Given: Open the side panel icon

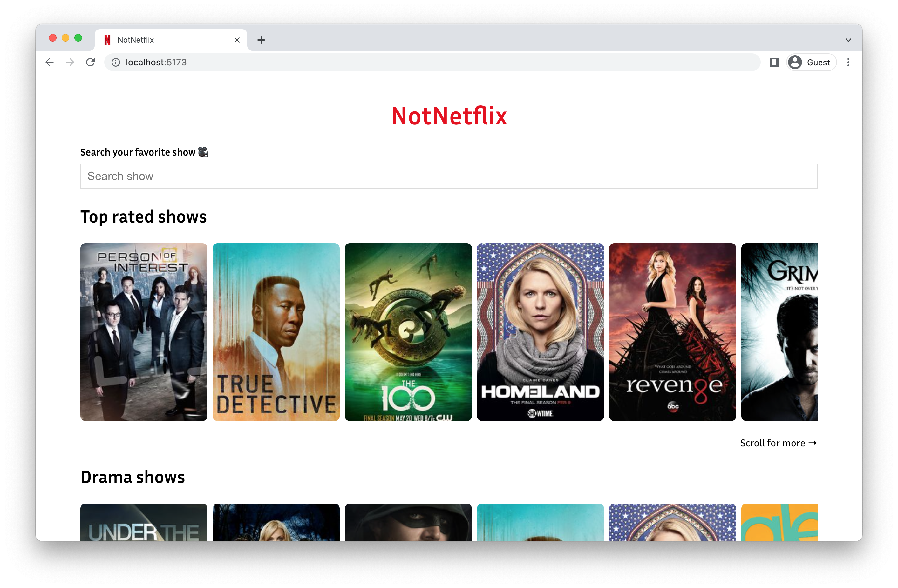Looking at the screenshot, I should pyautogui.click(x=774, y=62).
